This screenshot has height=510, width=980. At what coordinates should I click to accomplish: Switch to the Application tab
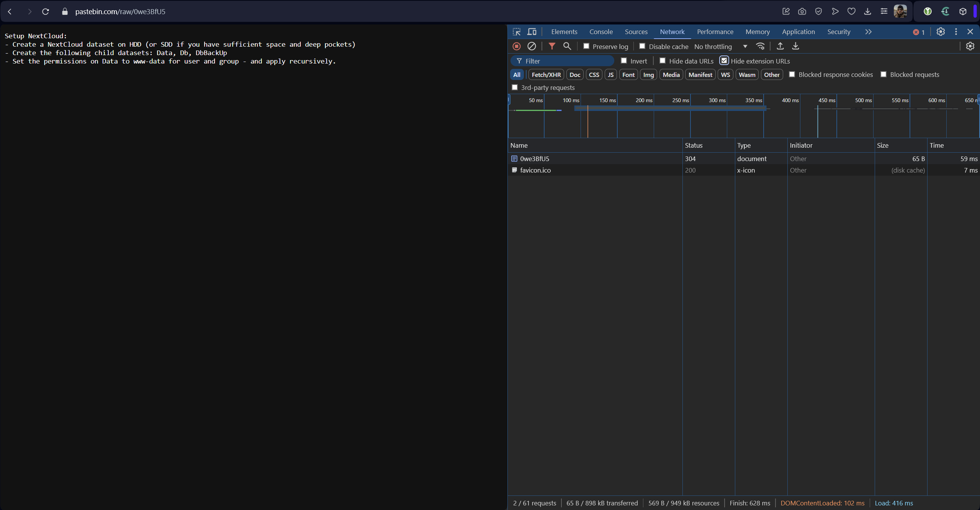click(x=798, y=32)
